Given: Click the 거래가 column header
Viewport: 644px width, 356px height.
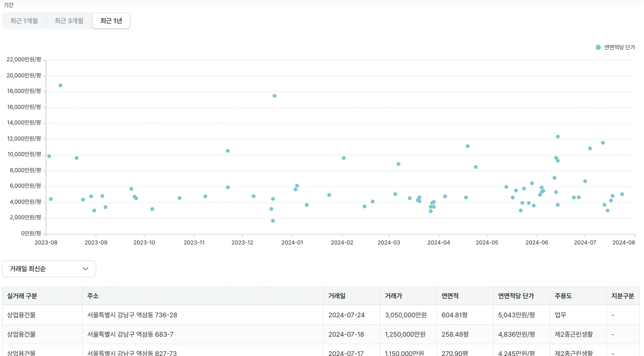Looking at the screenshot, I should (393, 296).
